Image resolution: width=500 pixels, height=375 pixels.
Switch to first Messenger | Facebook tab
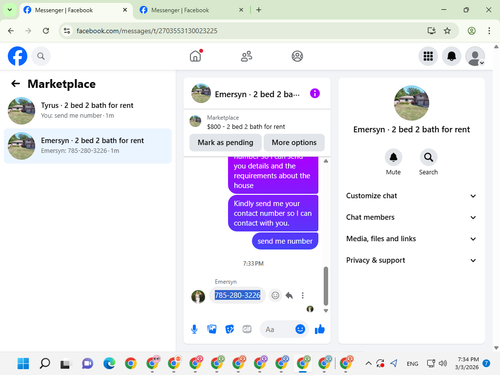point(75,10)
